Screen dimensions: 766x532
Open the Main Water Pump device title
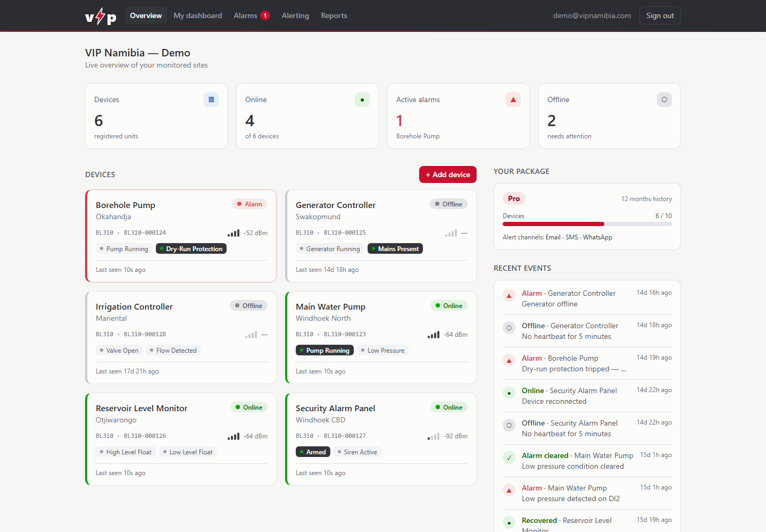(330, 306)
